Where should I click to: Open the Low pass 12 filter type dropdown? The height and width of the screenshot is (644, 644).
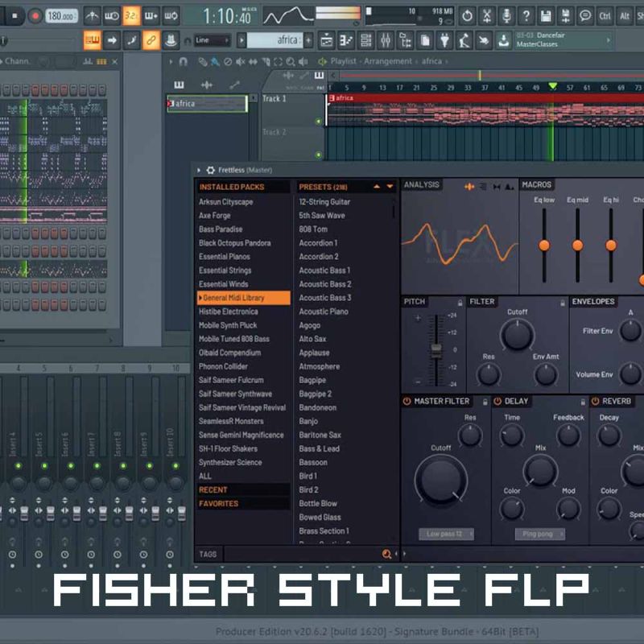447,534
